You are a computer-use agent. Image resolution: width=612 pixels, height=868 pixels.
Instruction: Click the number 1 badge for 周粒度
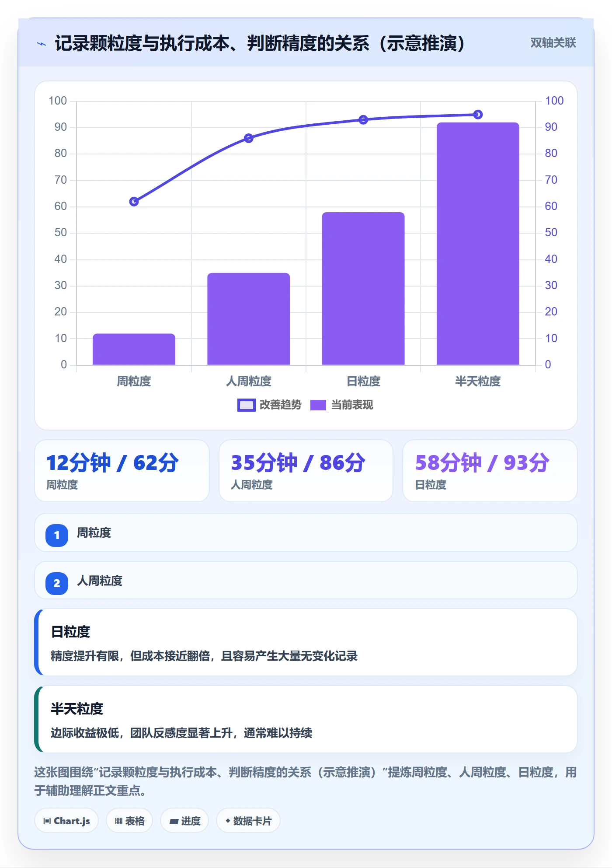[x=57, y=535]
